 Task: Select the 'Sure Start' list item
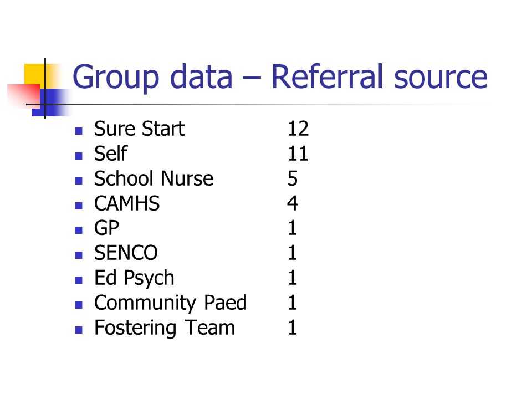(x=140, y=129)
